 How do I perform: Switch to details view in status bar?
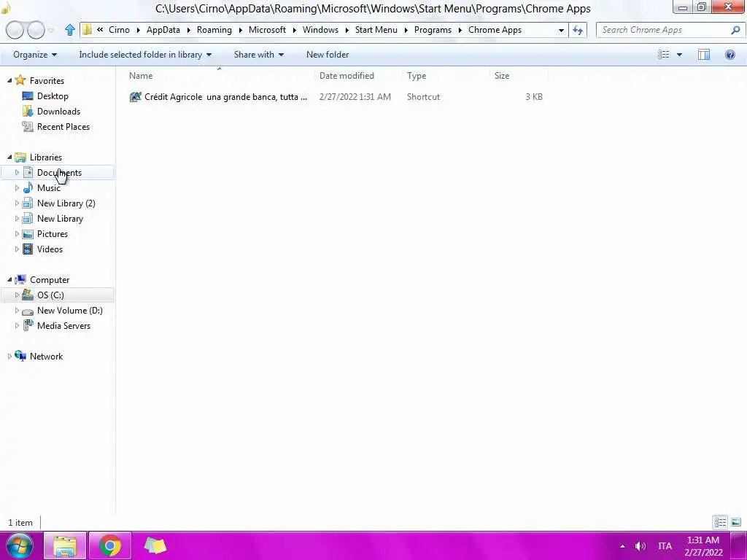(720, 522)
